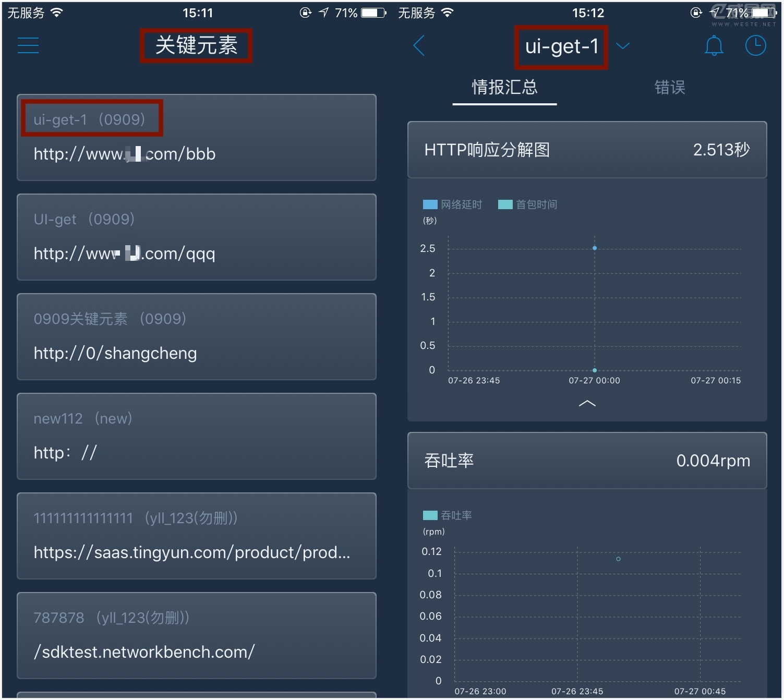Select the 2.5 second data point

(x=594, y=248)
